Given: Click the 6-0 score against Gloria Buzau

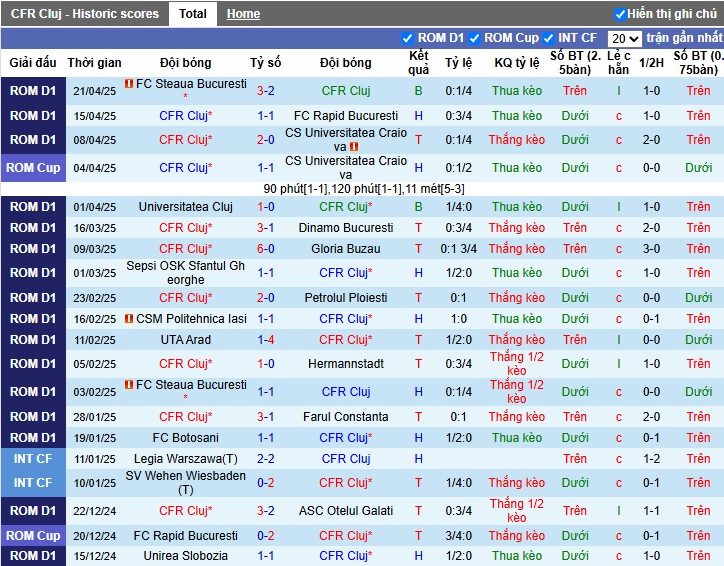Looking at the screenshot, I should (265, 249).
